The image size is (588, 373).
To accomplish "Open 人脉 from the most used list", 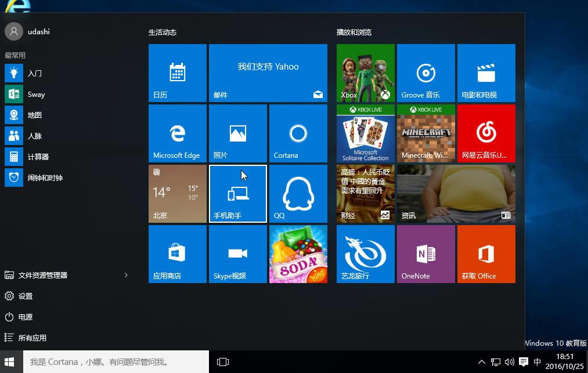I will [67, 136].
